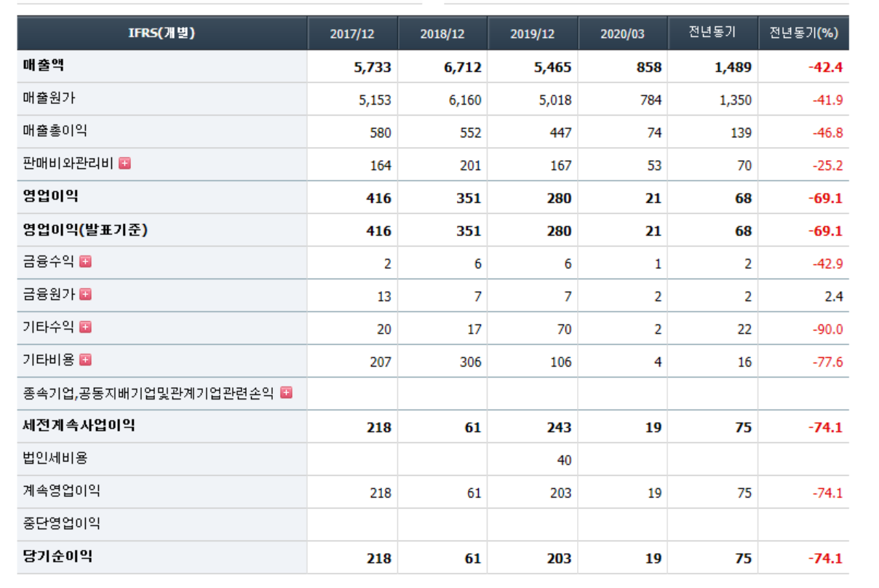
Task: Select the 세전계속사업이익 row label
Action: point(79,426)
